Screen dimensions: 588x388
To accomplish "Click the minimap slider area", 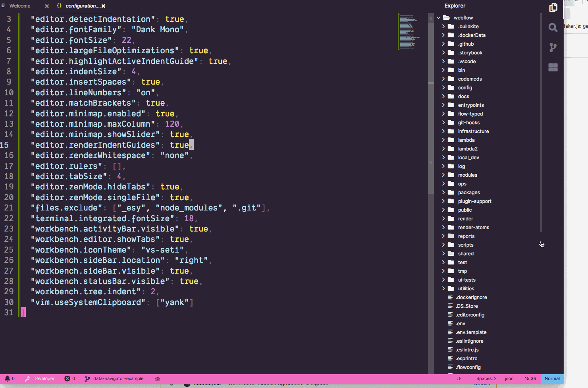I will click(x=409, y=32).
